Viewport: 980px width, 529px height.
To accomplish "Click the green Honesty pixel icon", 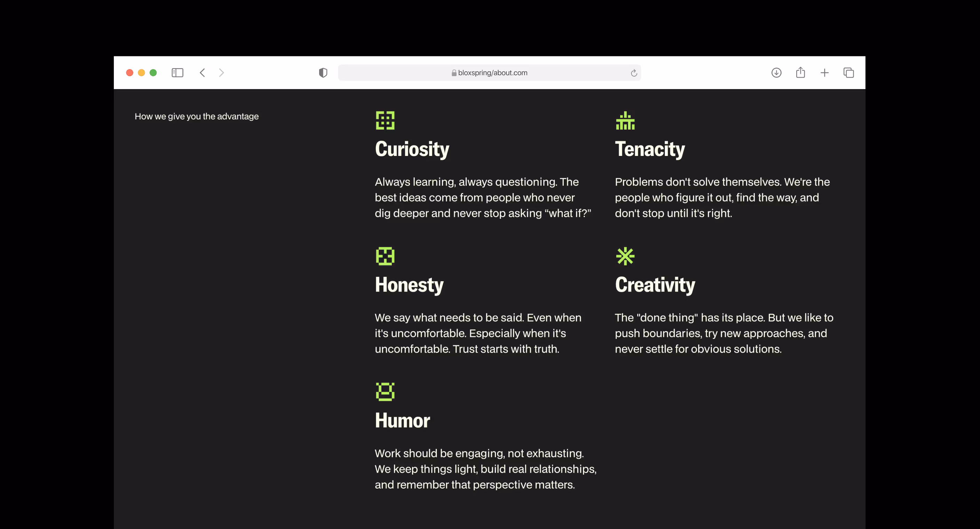I will coord(385,256).
